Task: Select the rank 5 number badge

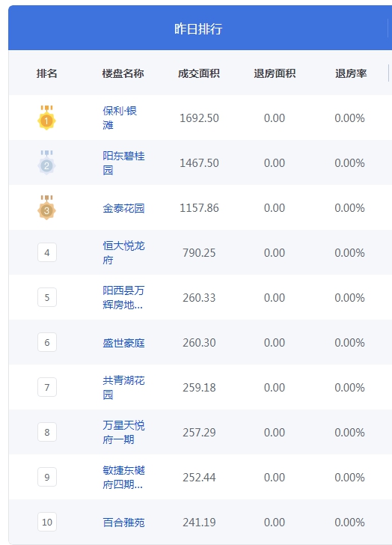Action: click(47, 297)
